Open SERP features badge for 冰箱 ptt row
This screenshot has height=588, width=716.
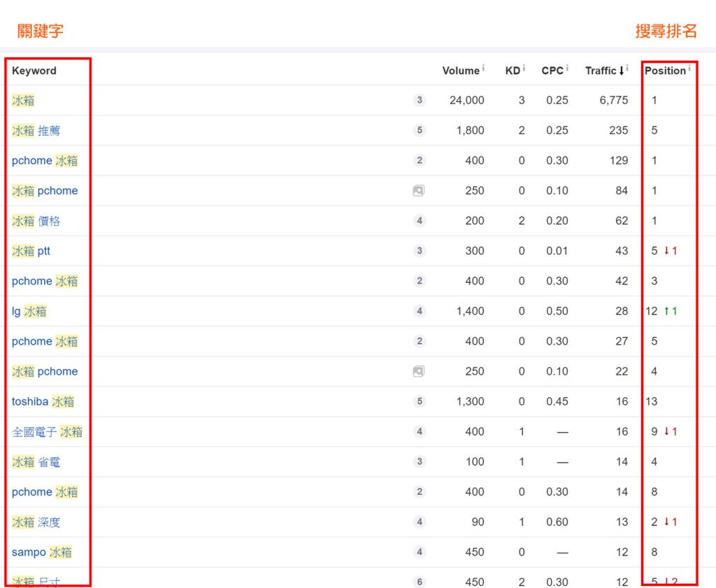(x=420, y=250)
